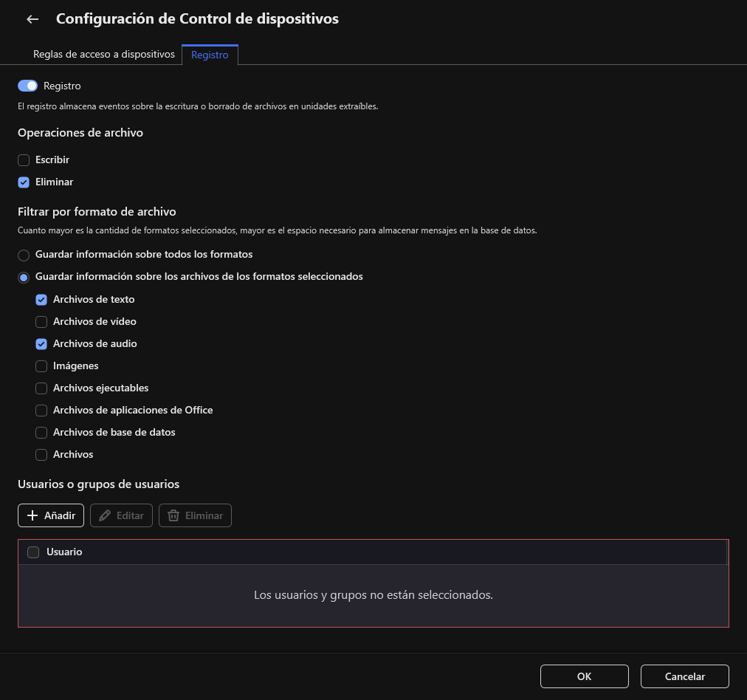Disable the Registro toggle switch

pos(27,86)
